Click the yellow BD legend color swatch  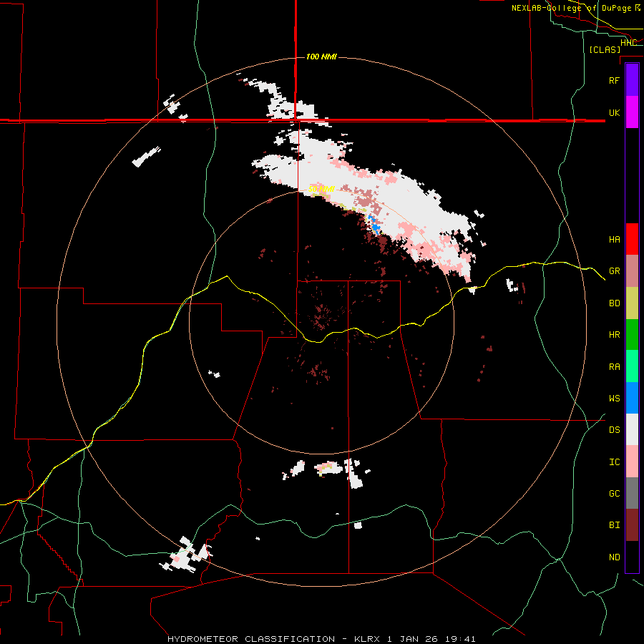tap(632, 303)
